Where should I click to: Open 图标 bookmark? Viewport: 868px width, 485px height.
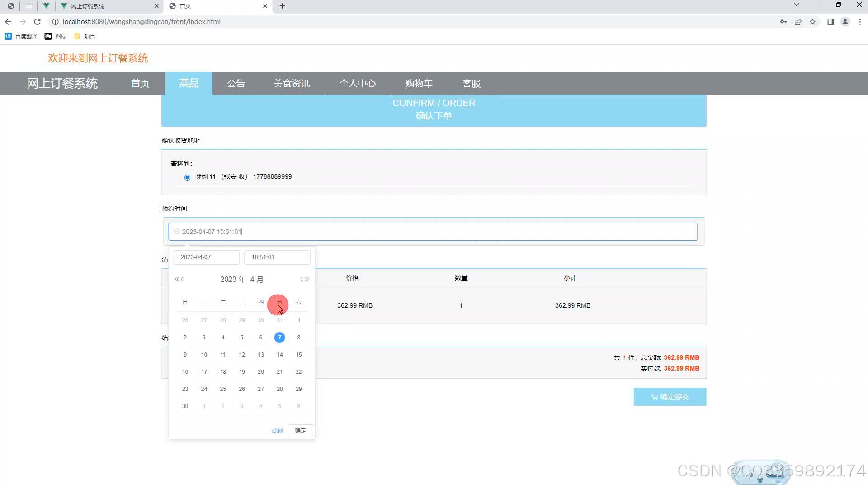point(55,36)
